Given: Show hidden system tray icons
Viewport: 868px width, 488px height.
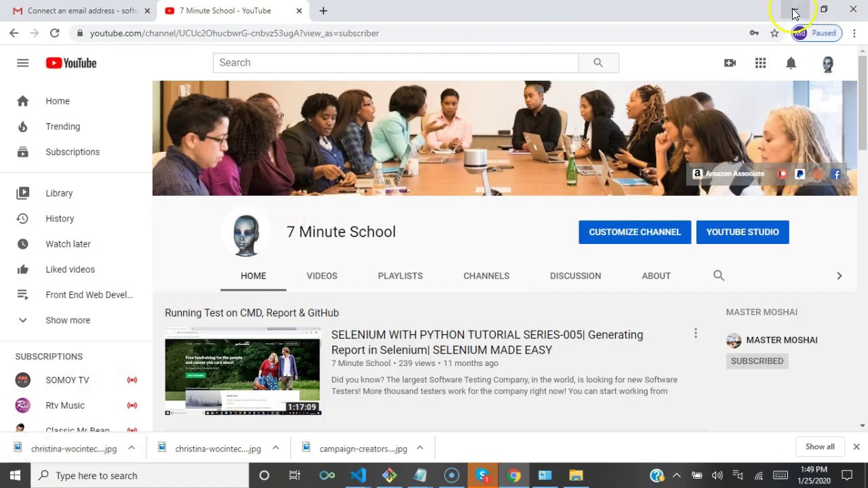Looking at the screenshot, I should click(x=676, y=475).
